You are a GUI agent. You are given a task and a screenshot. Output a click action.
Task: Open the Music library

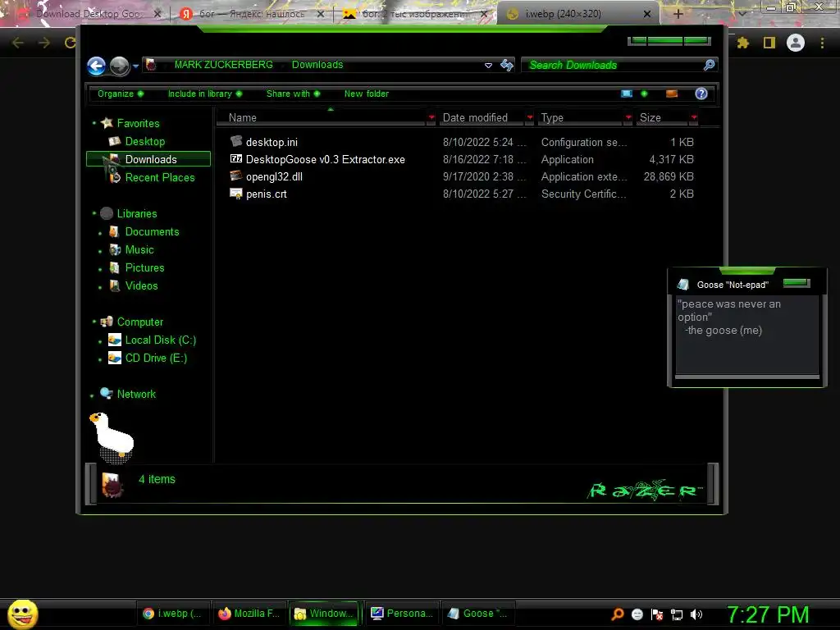(139, 249)
